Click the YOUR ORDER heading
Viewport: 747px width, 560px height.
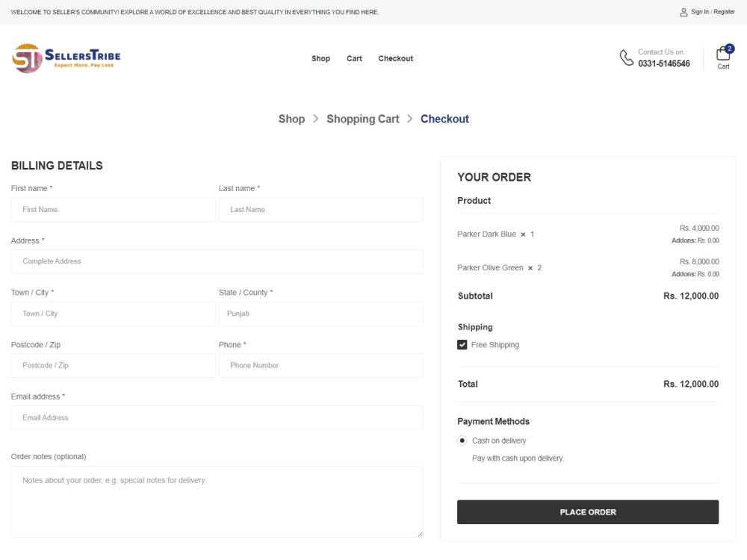494,177
